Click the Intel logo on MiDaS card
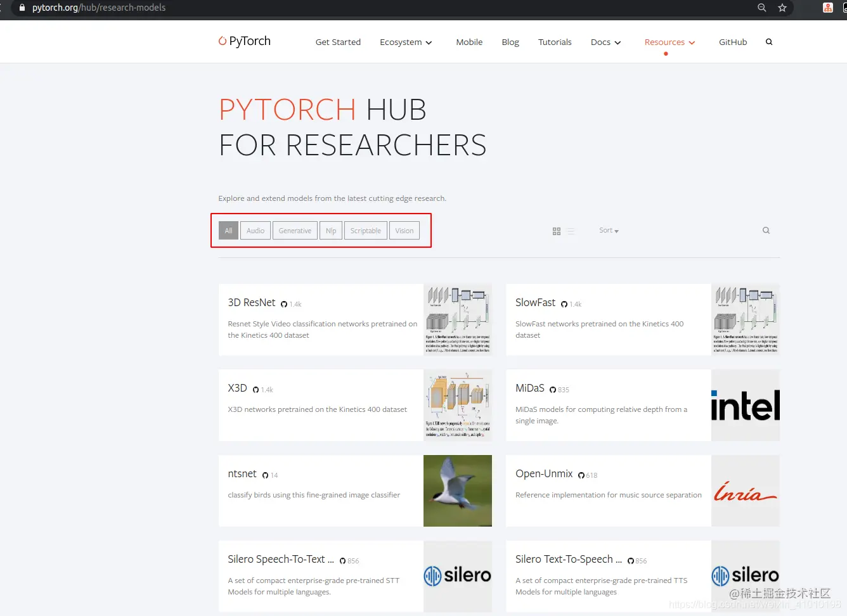Screen dimensions: 847x616 pos(746,406)
